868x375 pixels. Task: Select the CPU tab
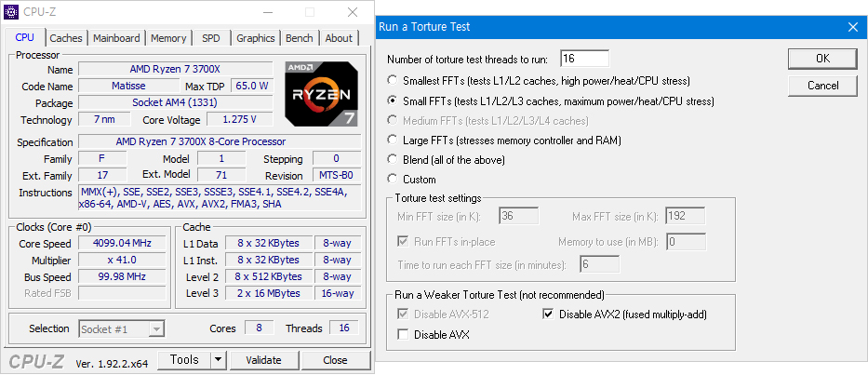pyautogui.click(x=24, y=37)
